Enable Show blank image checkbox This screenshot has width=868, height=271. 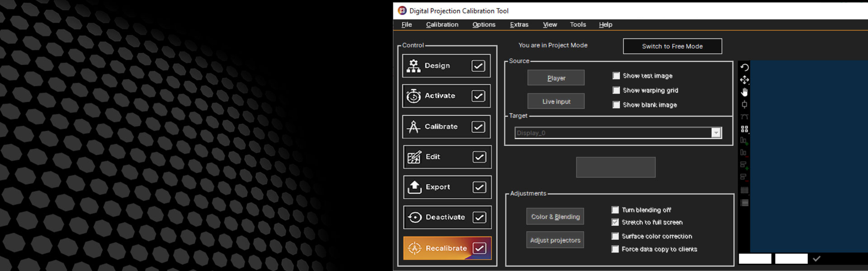point(616,105)
